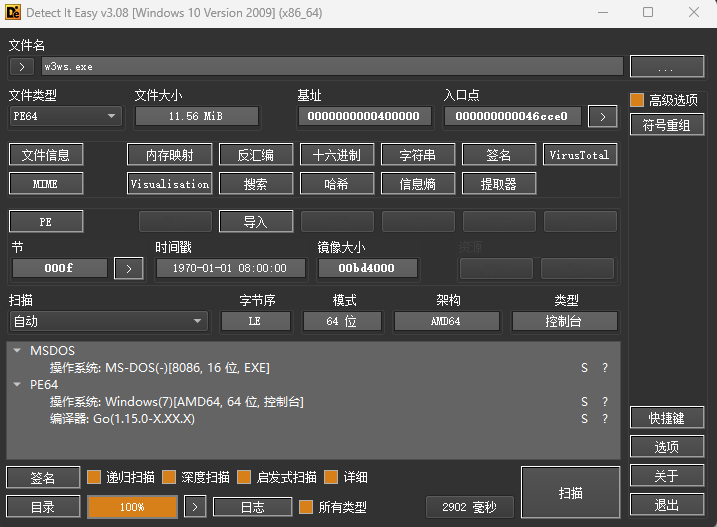Open the 自动 scan mode dropdown

(x=108, y=321)
